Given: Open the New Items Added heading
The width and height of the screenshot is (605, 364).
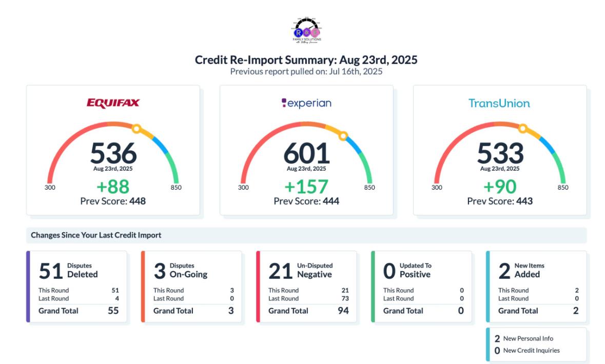Looking at the screenshot, I should 530,270.
